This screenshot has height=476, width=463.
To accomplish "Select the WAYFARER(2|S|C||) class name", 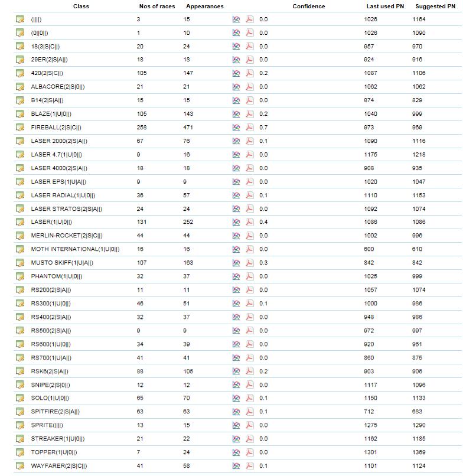I will (x=59, y=466).
